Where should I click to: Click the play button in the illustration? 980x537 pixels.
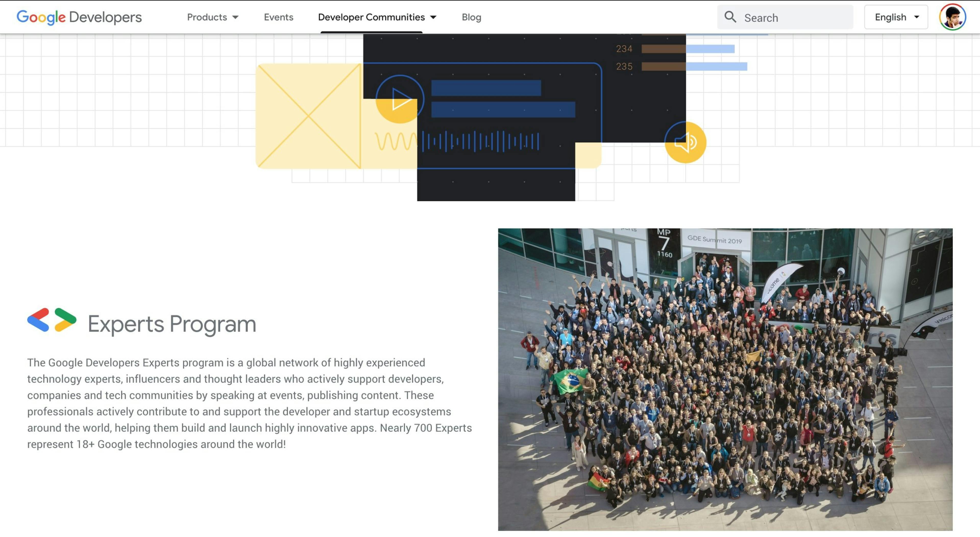[399, 99]
